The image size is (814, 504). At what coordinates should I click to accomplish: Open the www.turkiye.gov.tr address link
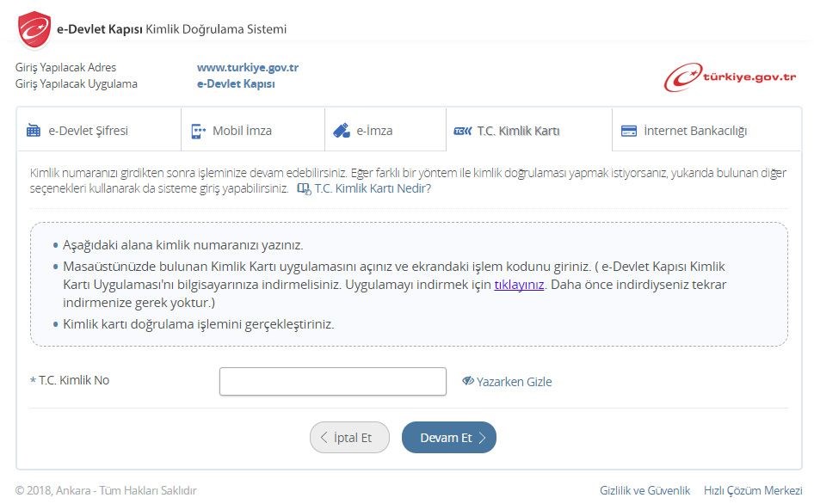tap(248, 67)
